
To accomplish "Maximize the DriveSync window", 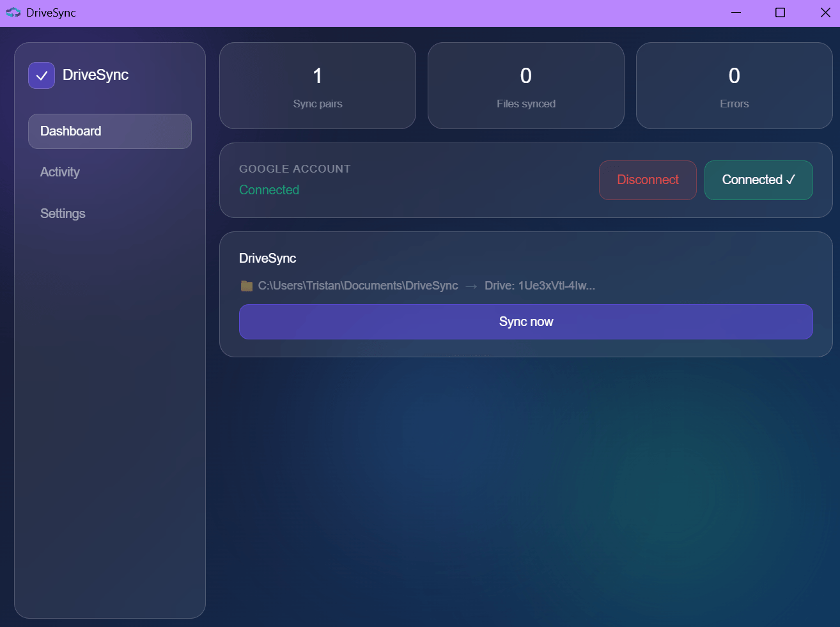I will coord(781,13).
